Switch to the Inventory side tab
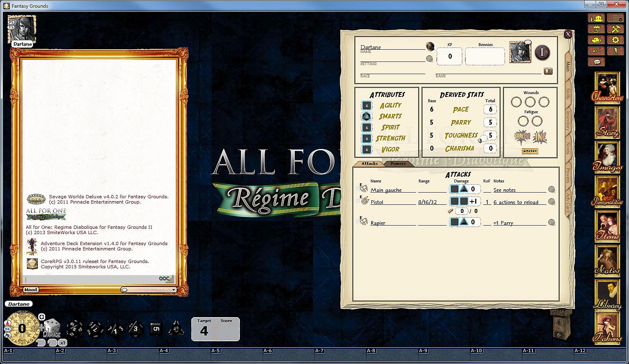The image size is (629, 364). 568,121
